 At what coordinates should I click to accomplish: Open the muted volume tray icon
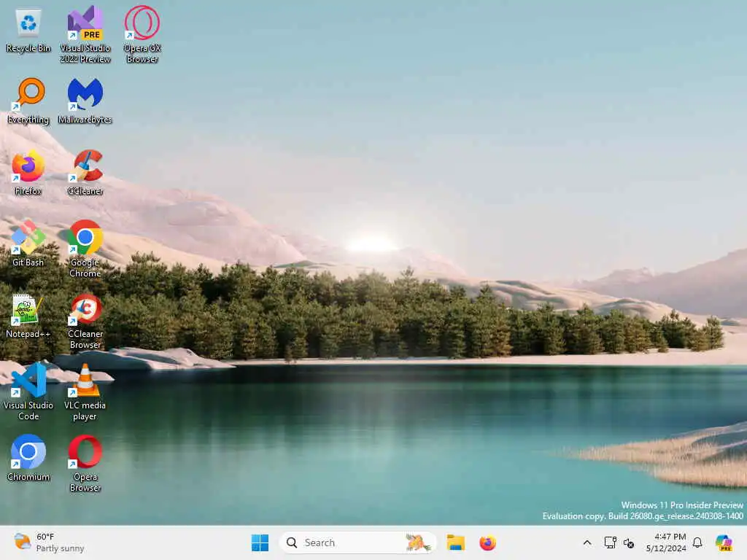point(629,542)
